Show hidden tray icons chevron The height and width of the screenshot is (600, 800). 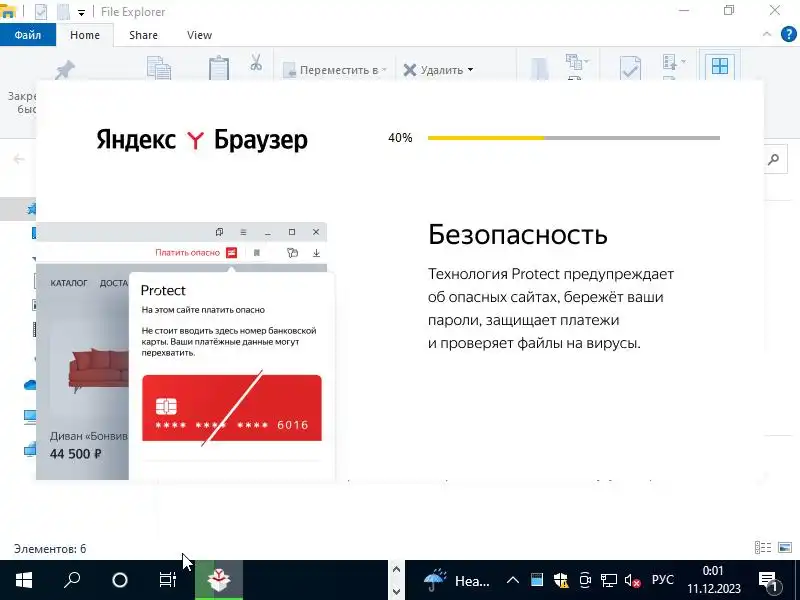513,580
